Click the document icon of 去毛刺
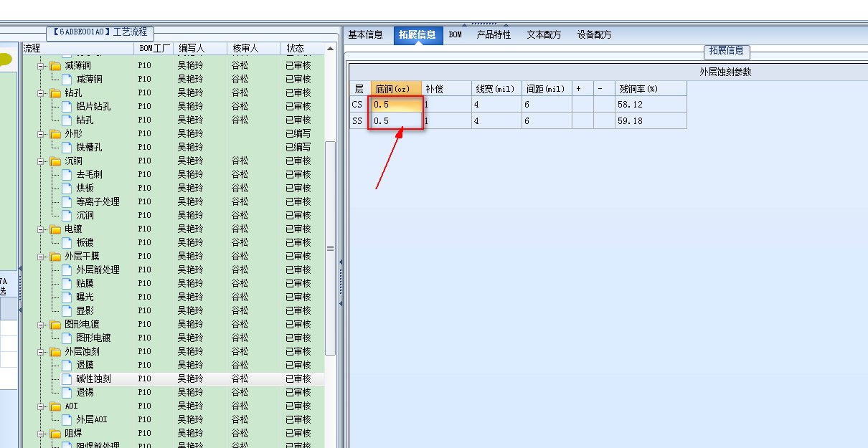 [x=67, y=174]
